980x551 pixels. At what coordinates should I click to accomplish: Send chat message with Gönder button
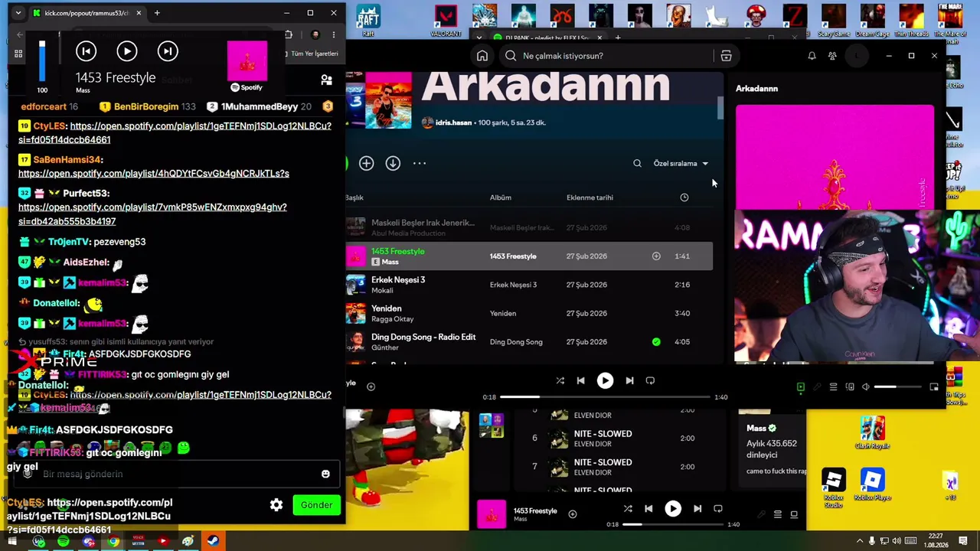pos(316,505)
